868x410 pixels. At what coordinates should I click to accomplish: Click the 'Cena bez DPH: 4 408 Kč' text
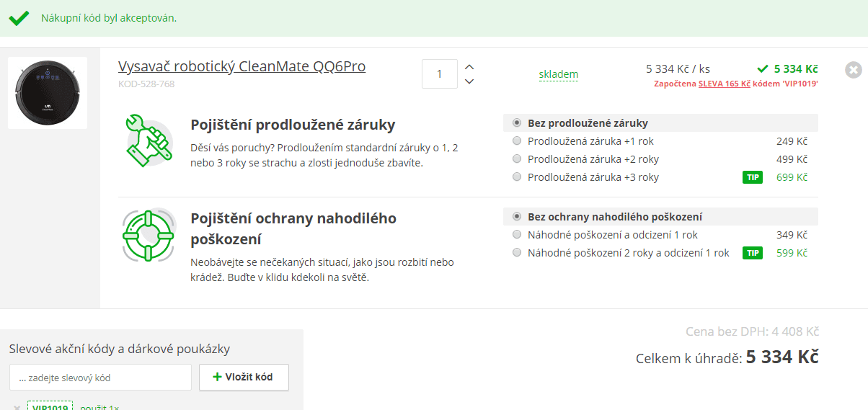753,332
